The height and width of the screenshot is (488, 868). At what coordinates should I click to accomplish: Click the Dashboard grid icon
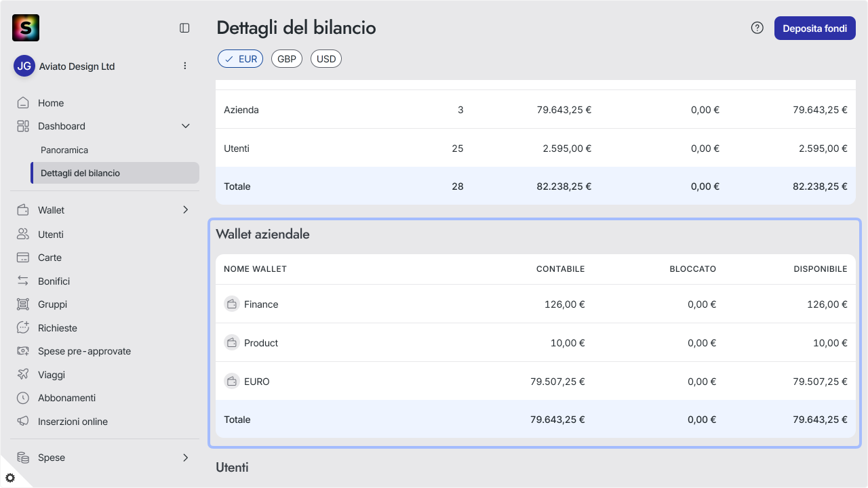[x=23, y=126]
